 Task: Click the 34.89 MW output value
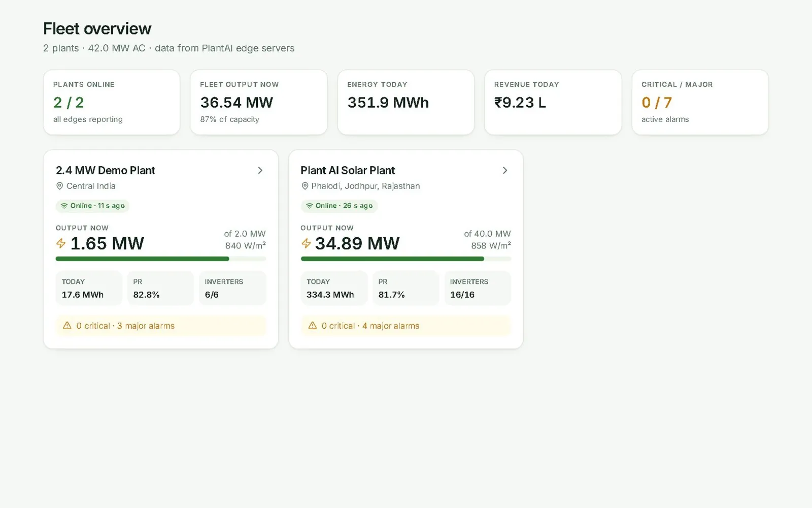(x=357, y=243)
